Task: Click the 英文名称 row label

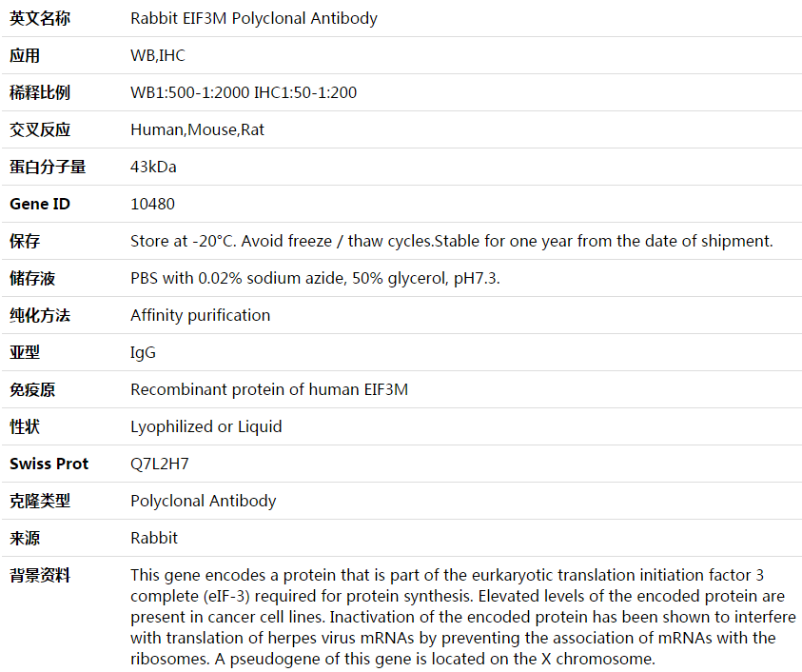Action: 40,18
